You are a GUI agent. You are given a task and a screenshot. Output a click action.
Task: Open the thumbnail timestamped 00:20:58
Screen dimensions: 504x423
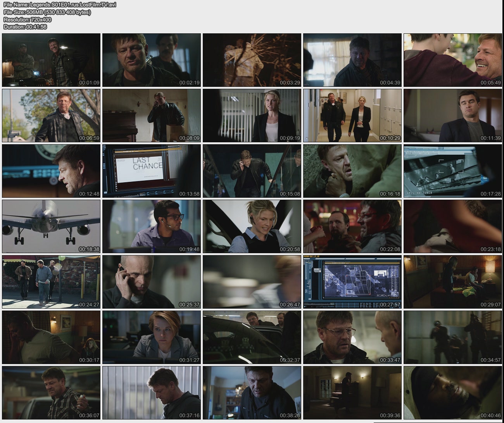click(x=252, y=226)
